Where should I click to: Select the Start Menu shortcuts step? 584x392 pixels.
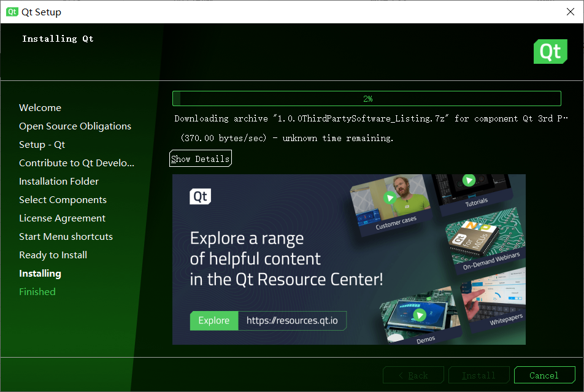click(66, 237)
